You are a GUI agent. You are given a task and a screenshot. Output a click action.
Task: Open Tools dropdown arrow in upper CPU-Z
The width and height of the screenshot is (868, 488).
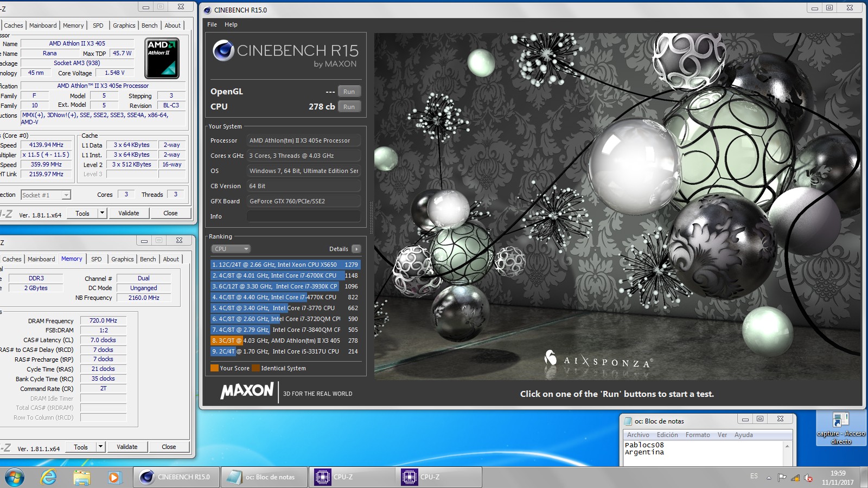coord(102,213)
